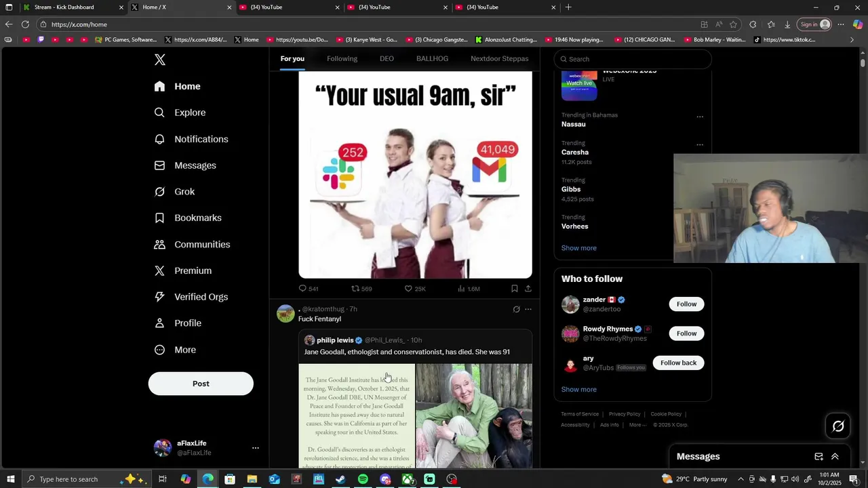The image size is (868, 488).
Task: Open Copilot in browser toolbar
Action: point(858,24)
